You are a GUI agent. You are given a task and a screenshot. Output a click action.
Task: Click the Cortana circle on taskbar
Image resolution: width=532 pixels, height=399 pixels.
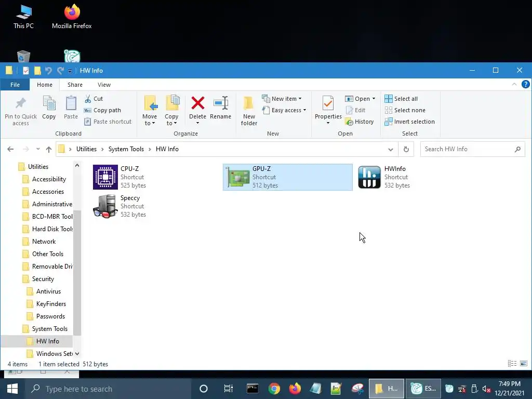(x=204, y=389)
